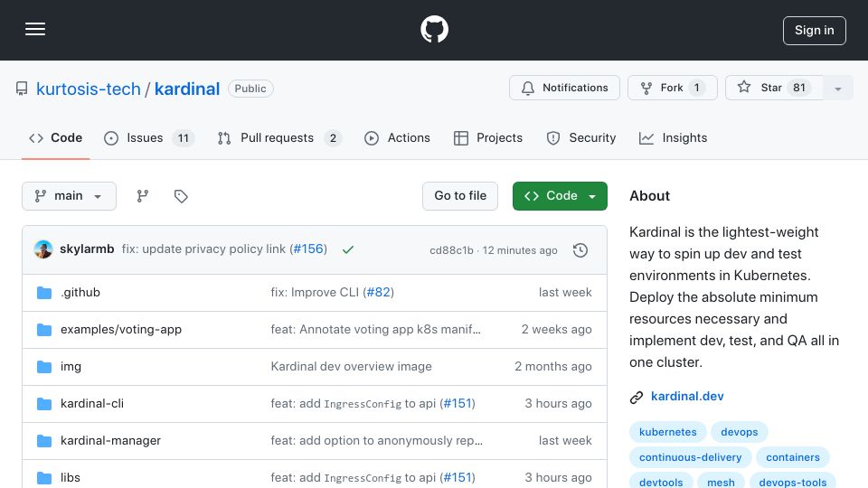Select the continuous-delivery topic tag
The height and width of the screenshot is (488, 868).
click(x=690, y=457)
